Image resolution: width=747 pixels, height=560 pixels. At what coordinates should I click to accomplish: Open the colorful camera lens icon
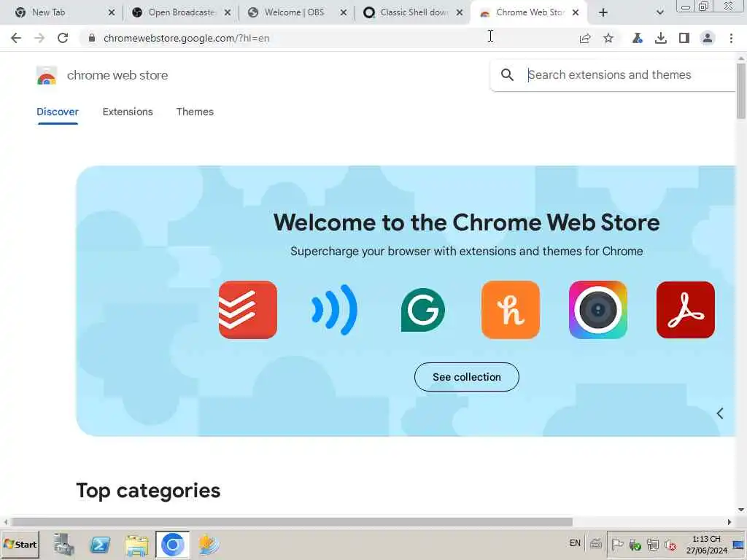tap(598, 310)
